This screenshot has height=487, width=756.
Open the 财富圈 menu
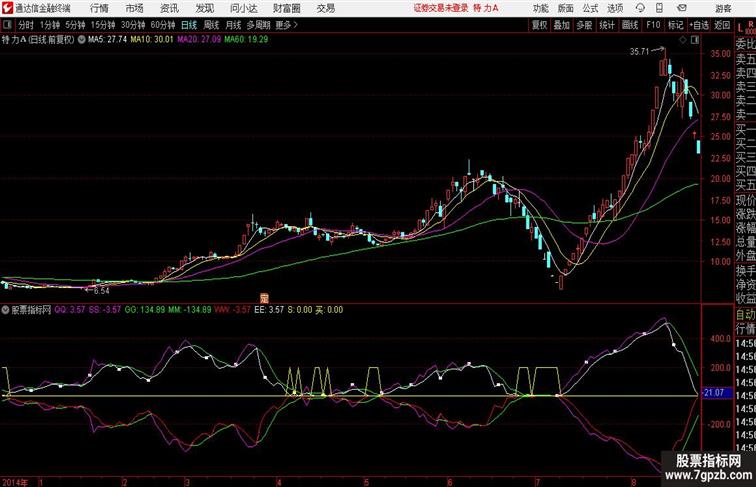[x=286, y=8]
